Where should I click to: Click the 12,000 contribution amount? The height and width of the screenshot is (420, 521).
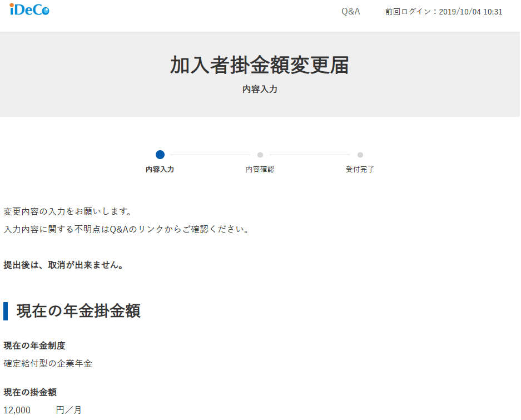17,410
